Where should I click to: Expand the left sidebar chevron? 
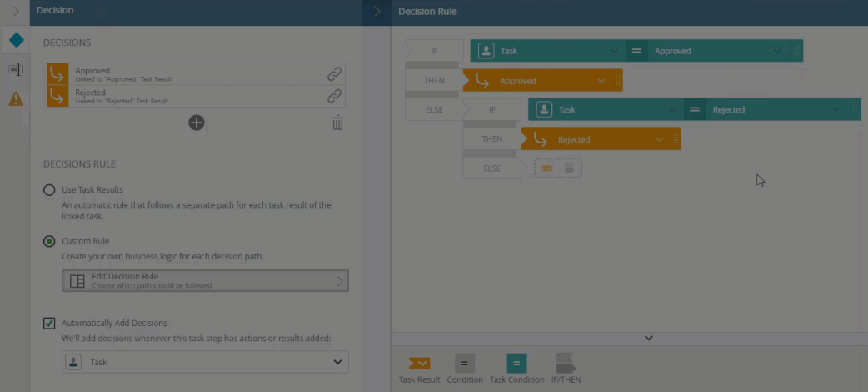[x=16, y=11]
